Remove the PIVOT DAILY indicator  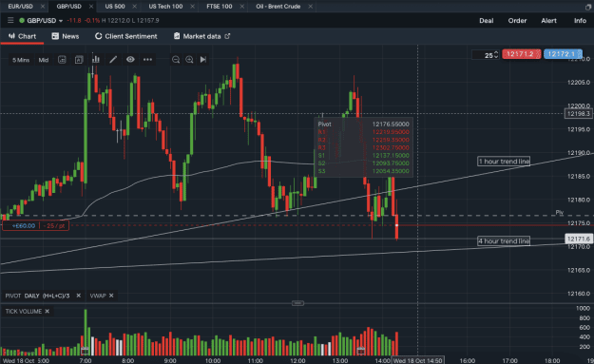(x=79, y=296)
